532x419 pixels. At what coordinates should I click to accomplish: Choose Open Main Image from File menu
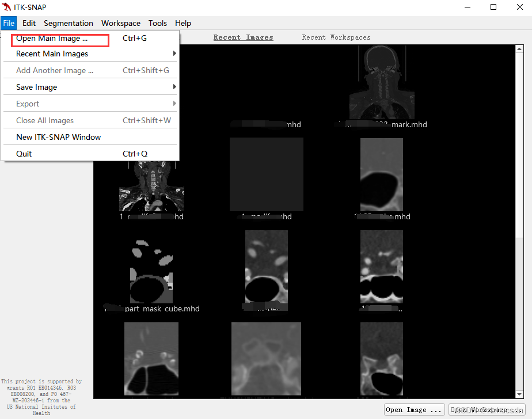click(x=90, y=39)
